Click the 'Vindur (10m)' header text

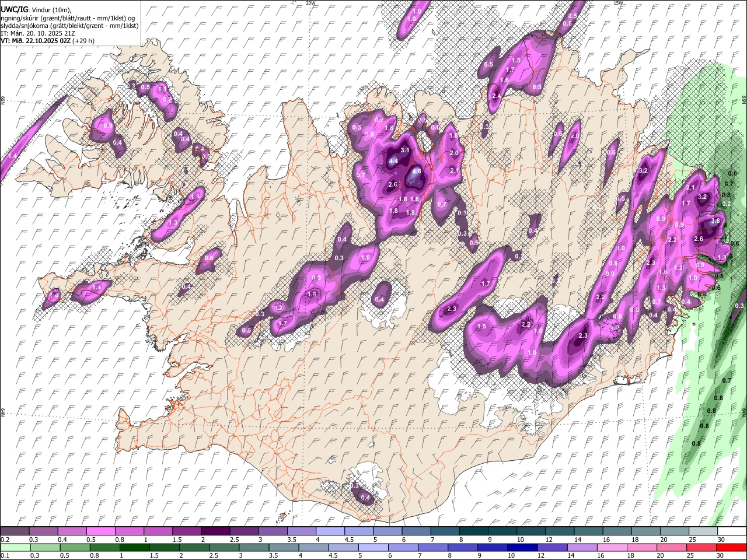tap(51, 10)
